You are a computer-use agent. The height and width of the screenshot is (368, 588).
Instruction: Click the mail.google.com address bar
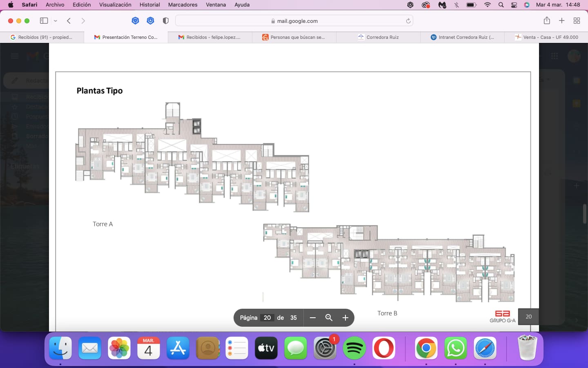[x=294, y=21]
